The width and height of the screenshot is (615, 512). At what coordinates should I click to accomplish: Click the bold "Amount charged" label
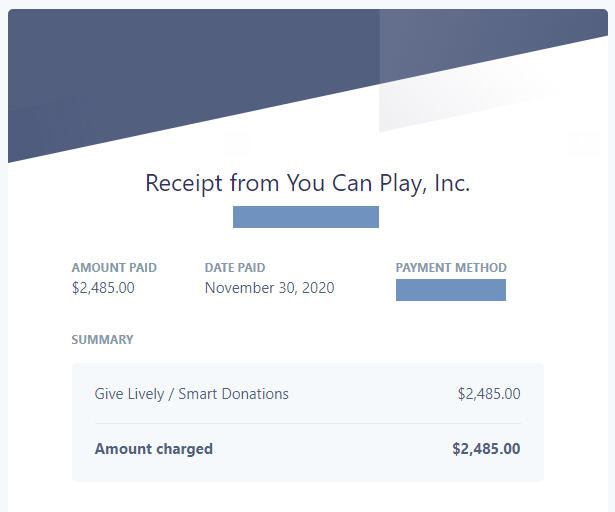[x=154, y=449]
